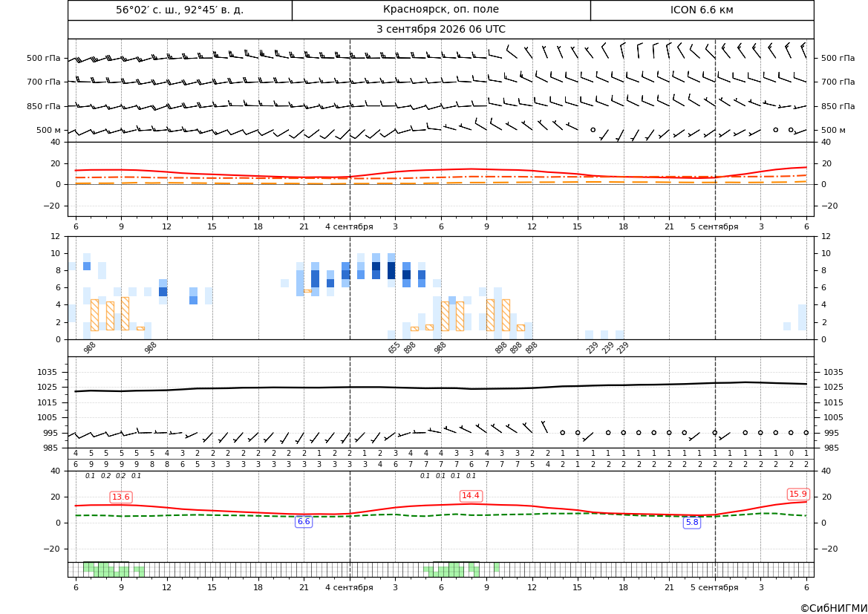Image resolution: width=868 pixels, height=614 pixels.
Task: Click the ICON 6.6 км model label
Action: [x=702, y=10]
